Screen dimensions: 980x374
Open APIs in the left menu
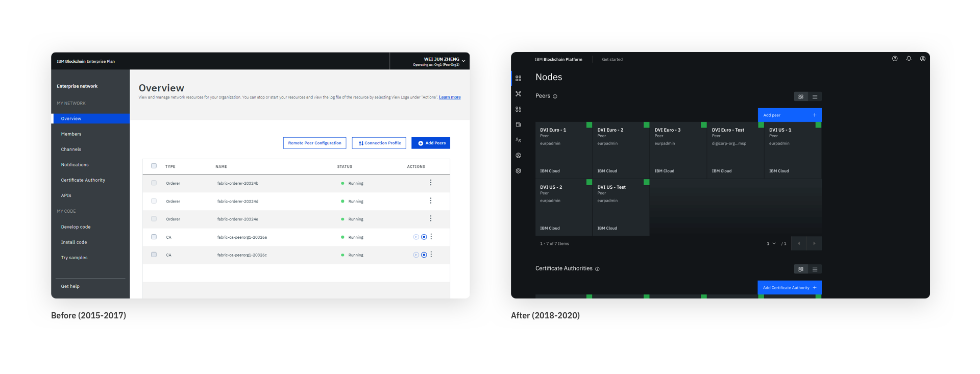(x=66, y=195)
